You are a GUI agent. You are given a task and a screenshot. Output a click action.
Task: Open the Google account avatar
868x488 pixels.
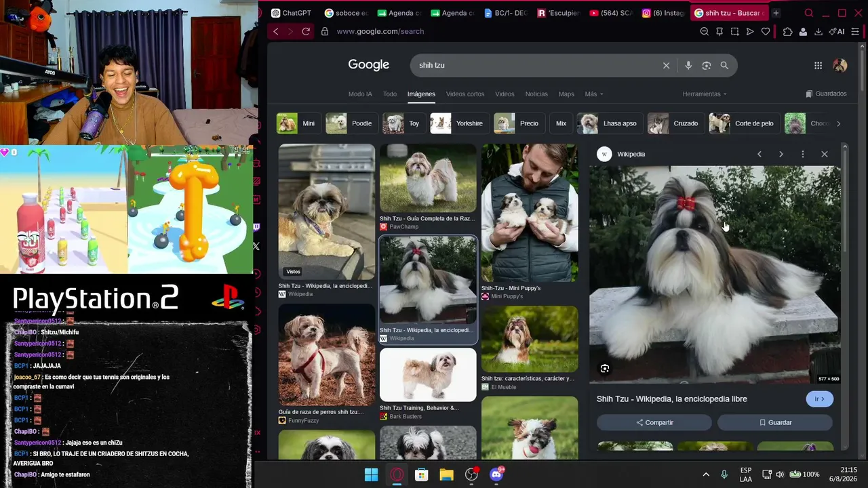click(x=840, y=65)
